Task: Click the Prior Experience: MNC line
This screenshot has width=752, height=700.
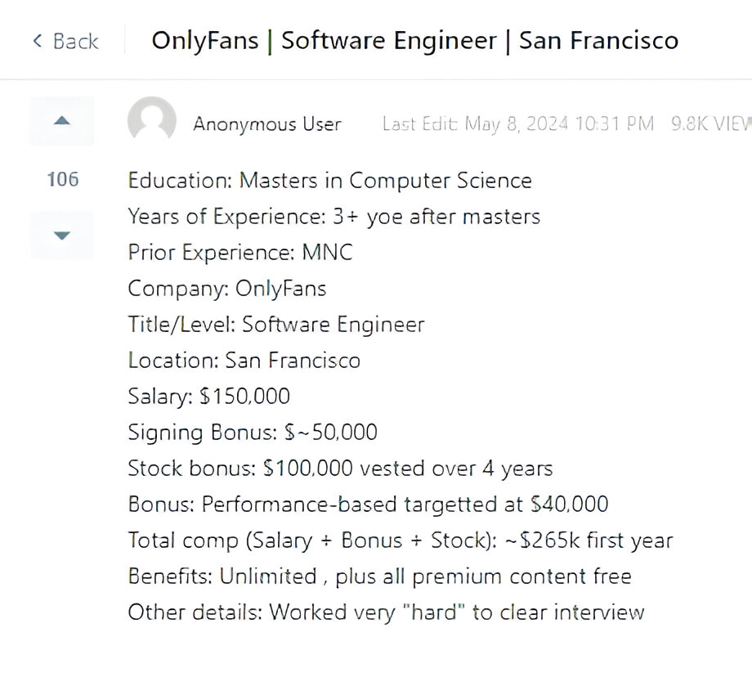Action: pos(240,253)
